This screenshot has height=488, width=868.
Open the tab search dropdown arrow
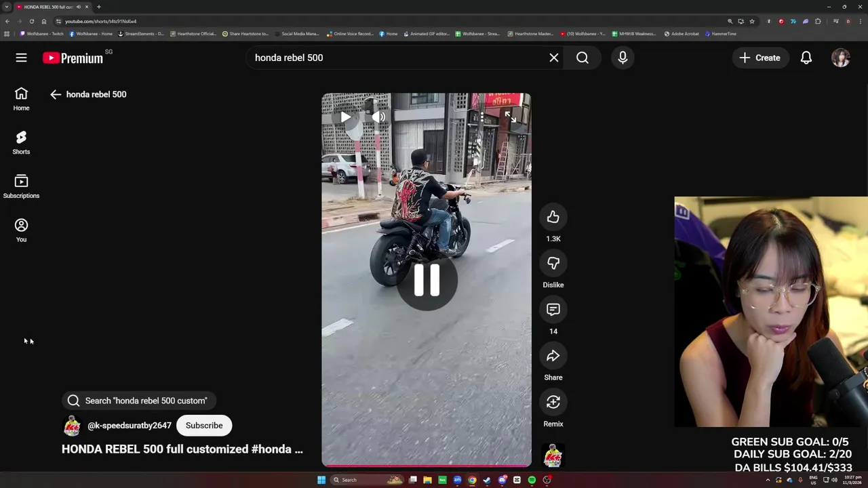pyautogui.click(x=7, y=7)
